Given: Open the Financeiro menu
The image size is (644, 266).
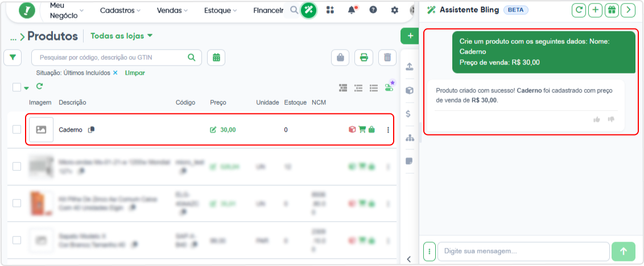Looking at the screenshot, I should coord(269,10).
